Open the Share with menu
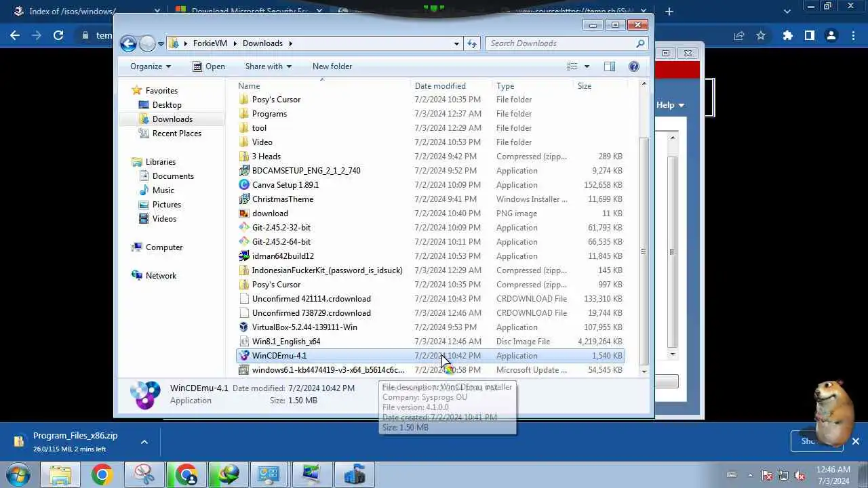The width and height of the screenshot is (868, 488). point(269,66)
